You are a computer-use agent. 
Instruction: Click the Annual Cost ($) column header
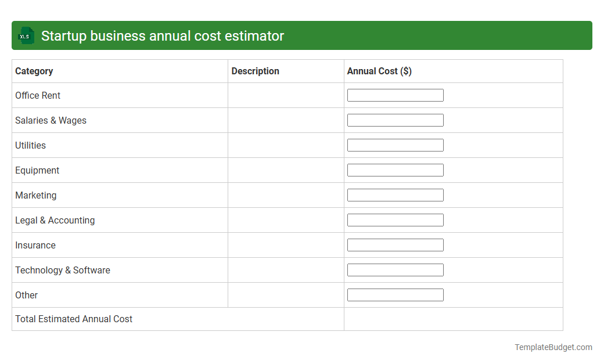[378, 71]
